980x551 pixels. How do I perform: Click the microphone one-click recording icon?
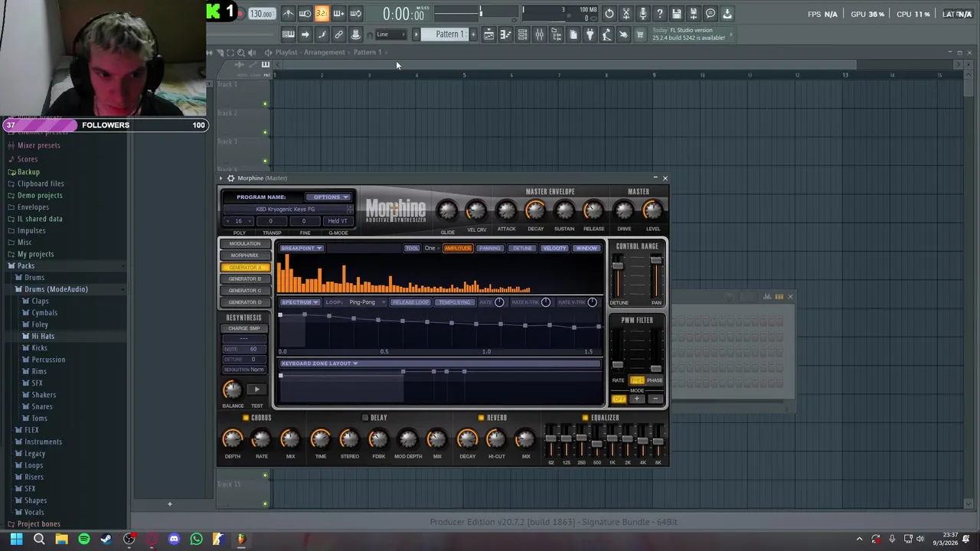pyautogui.click(x=642, y=14)
